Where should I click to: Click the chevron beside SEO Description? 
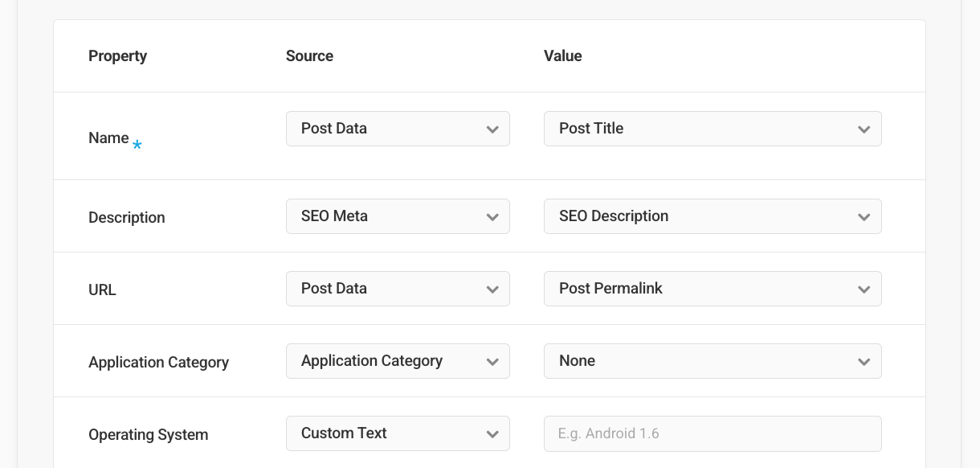click(864, 216)
